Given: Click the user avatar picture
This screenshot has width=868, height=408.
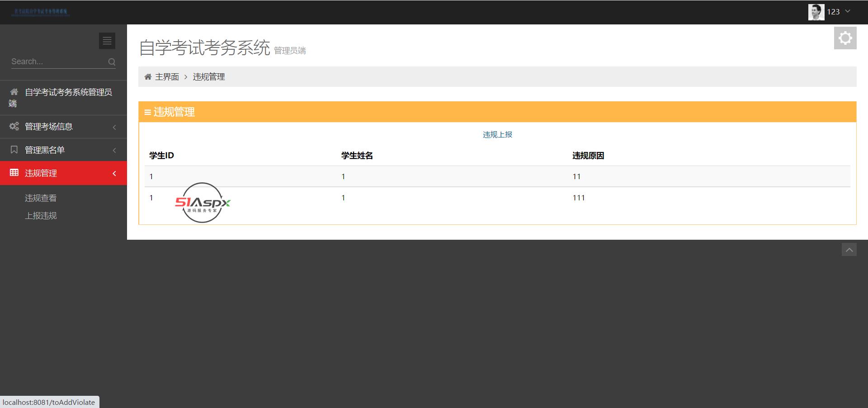Looking at the screenshot, I should (816, 12).
